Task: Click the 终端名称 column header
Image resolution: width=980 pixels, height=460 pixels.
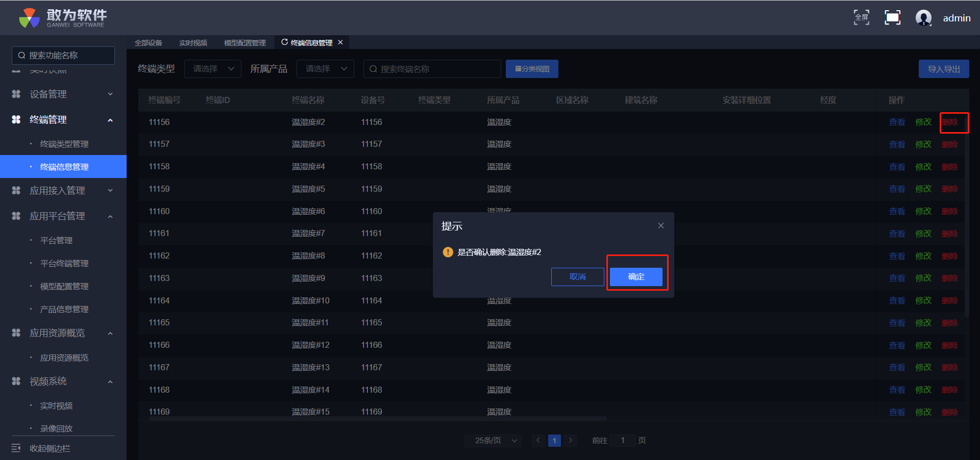Action: pos(308,100)
